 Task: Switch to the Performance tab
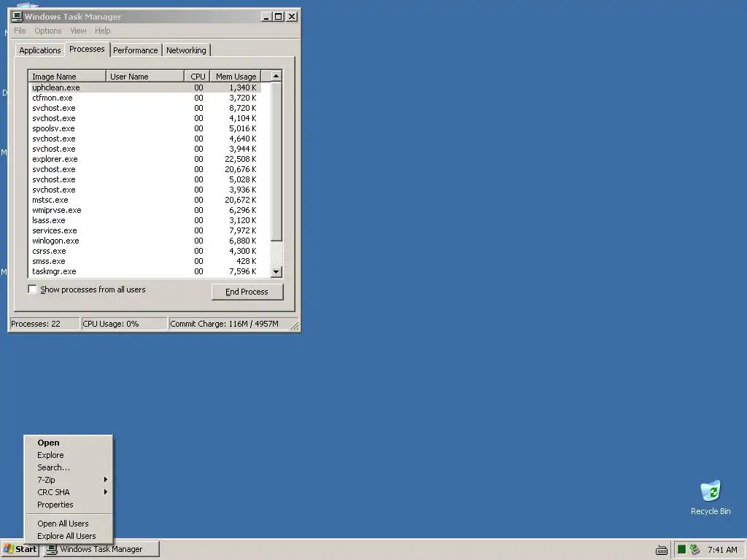pos(135,50)
